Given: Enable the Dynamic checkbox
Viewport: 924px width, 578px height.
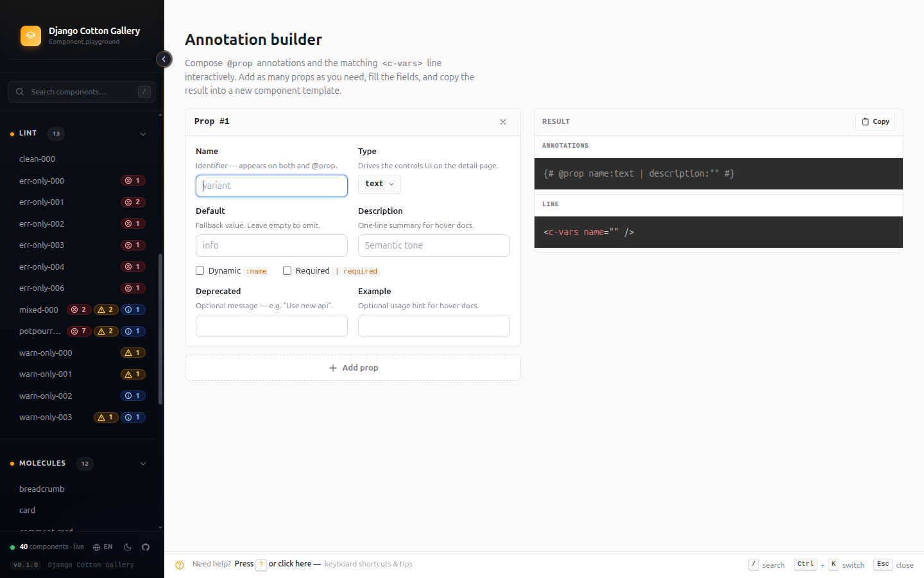Looking at the screenshot, I should (x=200, y=271).
